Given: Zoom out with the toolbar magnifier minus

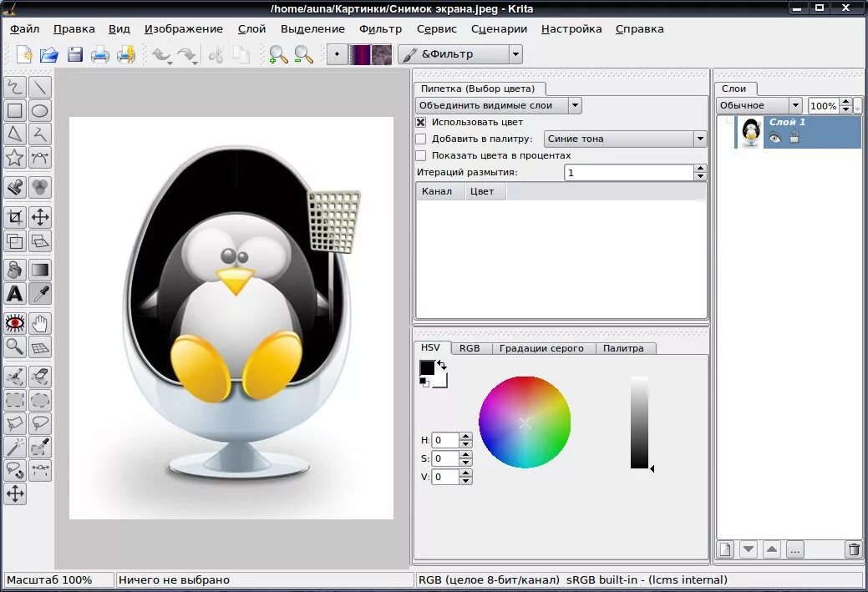Looking at the screenshot, I should coord(303,54).
